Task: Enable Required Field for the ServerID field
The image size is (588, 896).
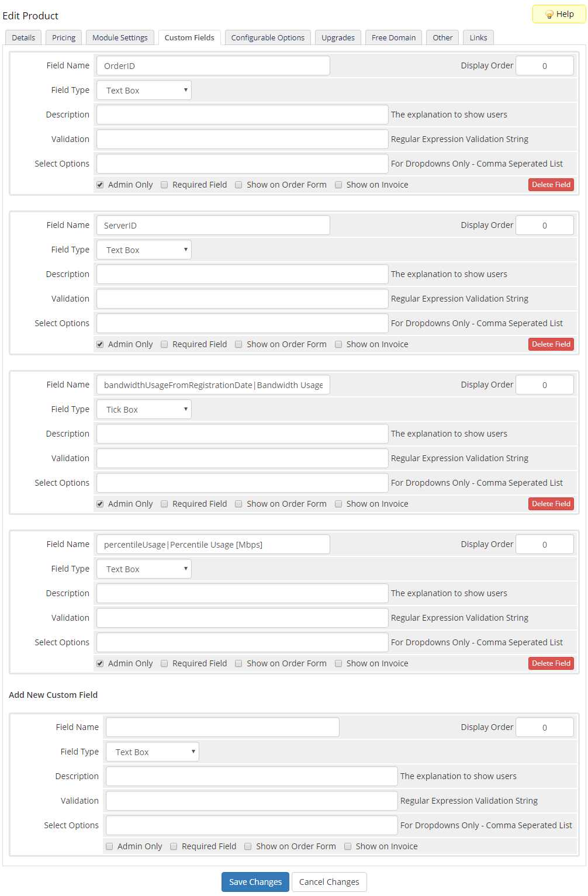Action: pyautogui.click(x=164, y=344)
